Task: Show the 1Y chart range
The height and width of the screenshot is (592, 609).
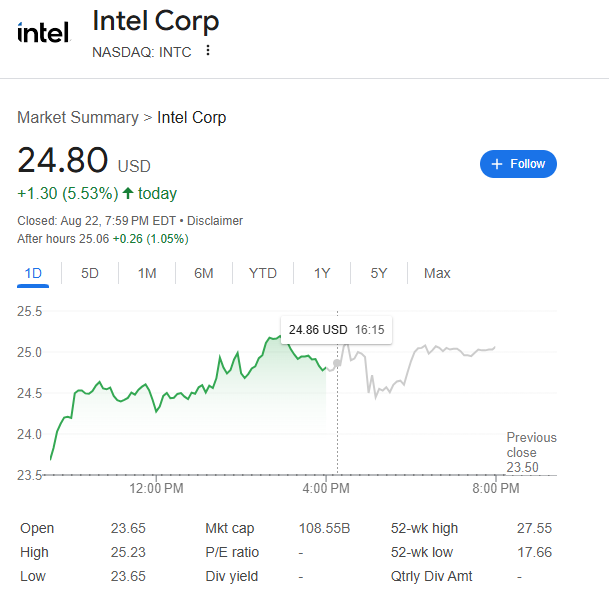Action: 322,273
